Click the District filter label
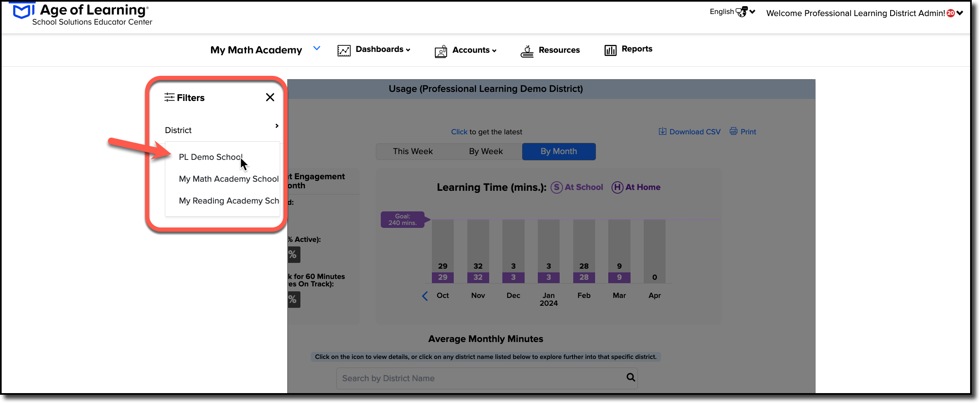 pos(178,130)
